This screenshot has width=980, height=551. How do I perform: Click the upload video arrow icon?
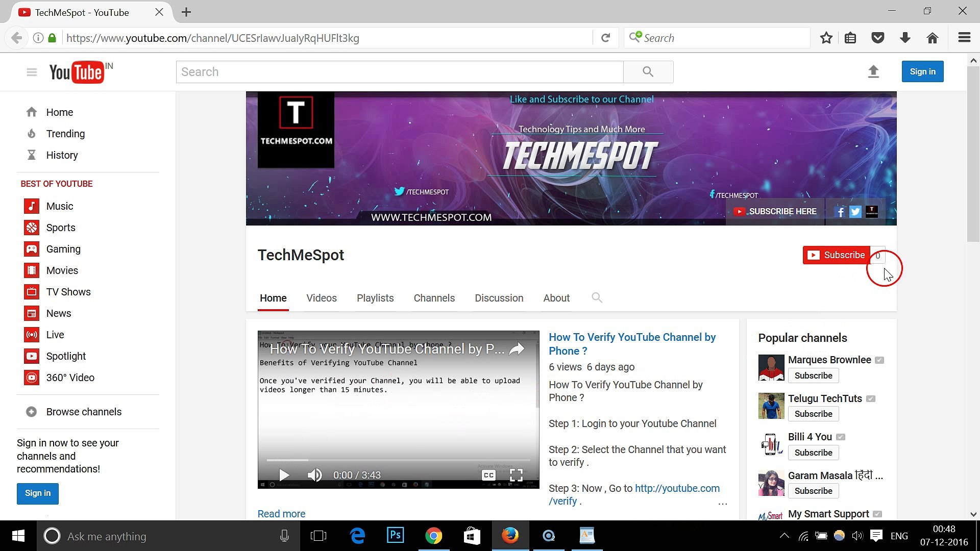click(873, 72)
